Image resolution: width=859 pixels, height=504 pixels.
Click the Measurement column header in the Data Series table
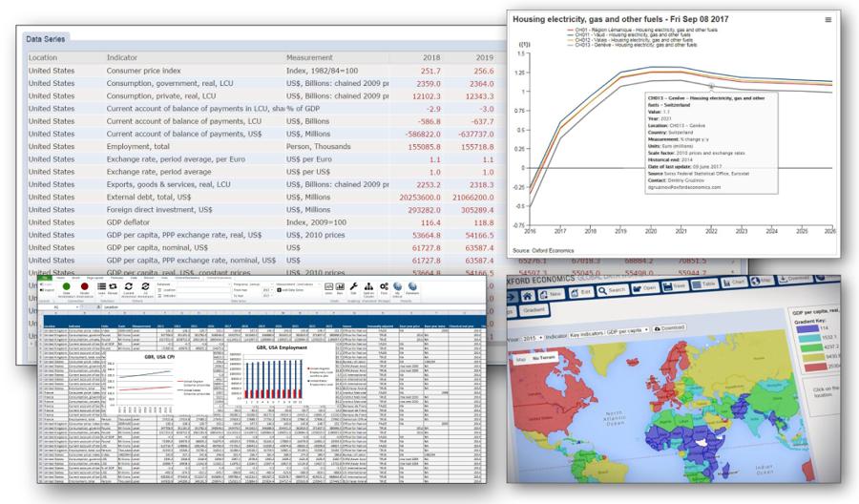[x=309, y=57]
